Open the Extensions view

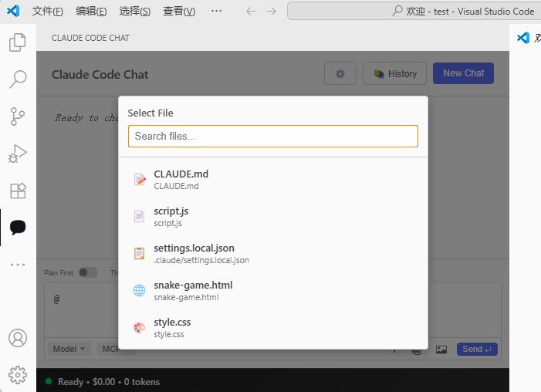point(18,191)
